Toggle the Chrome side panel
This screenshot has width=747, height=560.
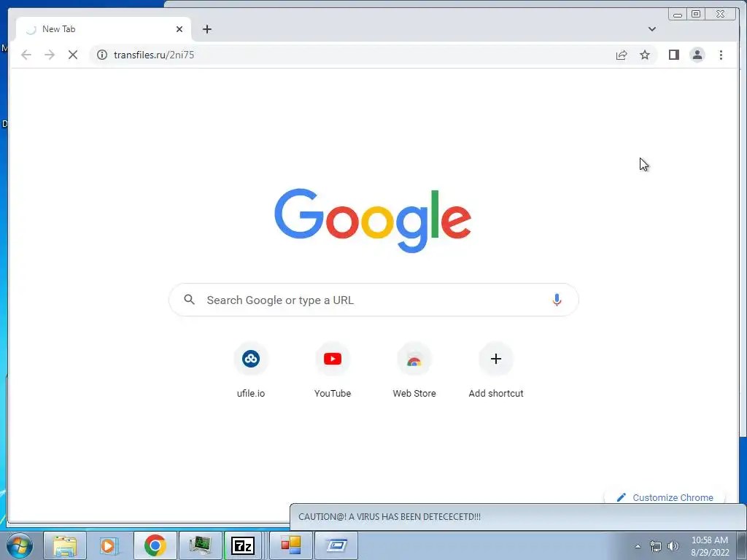coord(673,55)
